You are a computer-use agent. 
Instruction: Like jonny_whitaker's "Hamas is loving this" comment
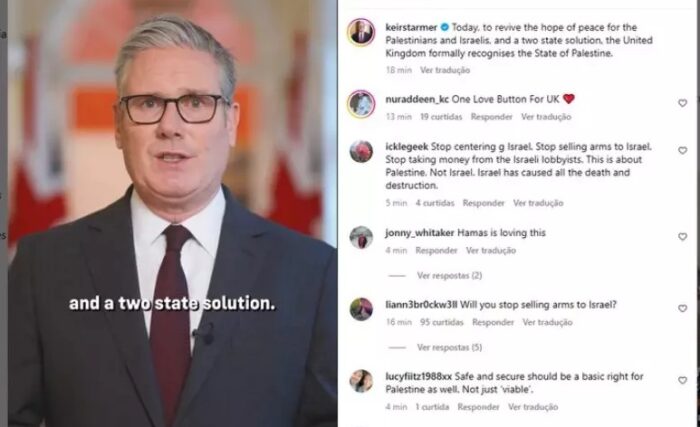point(682,237)
